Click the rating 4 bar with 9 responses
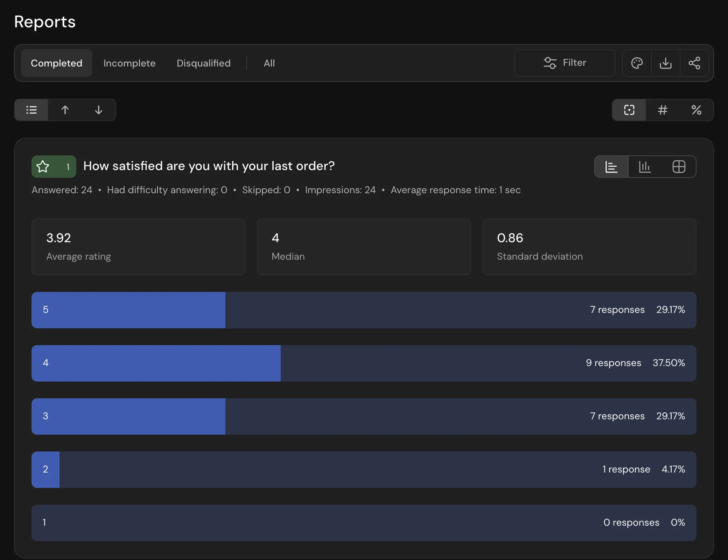The image size is (728, 560). coord(364,363)
